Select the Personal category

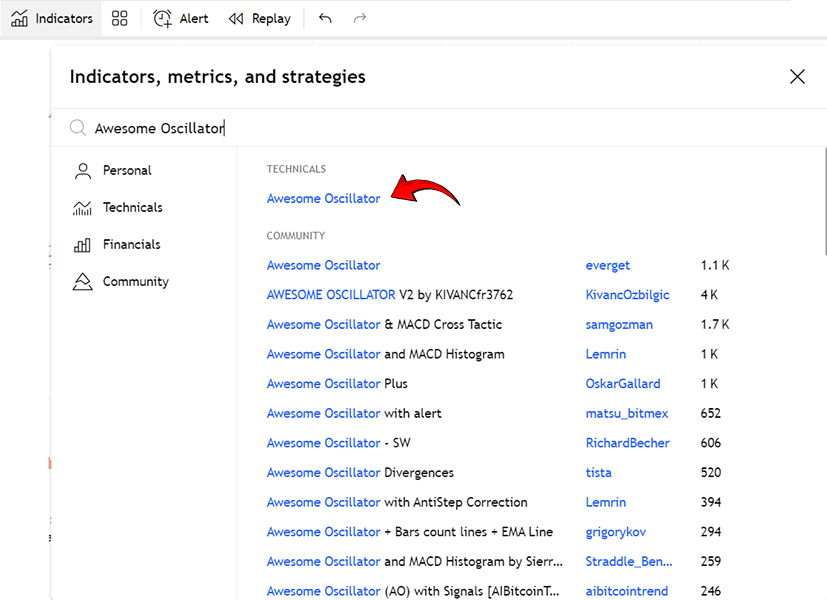(x=127, y=171)
